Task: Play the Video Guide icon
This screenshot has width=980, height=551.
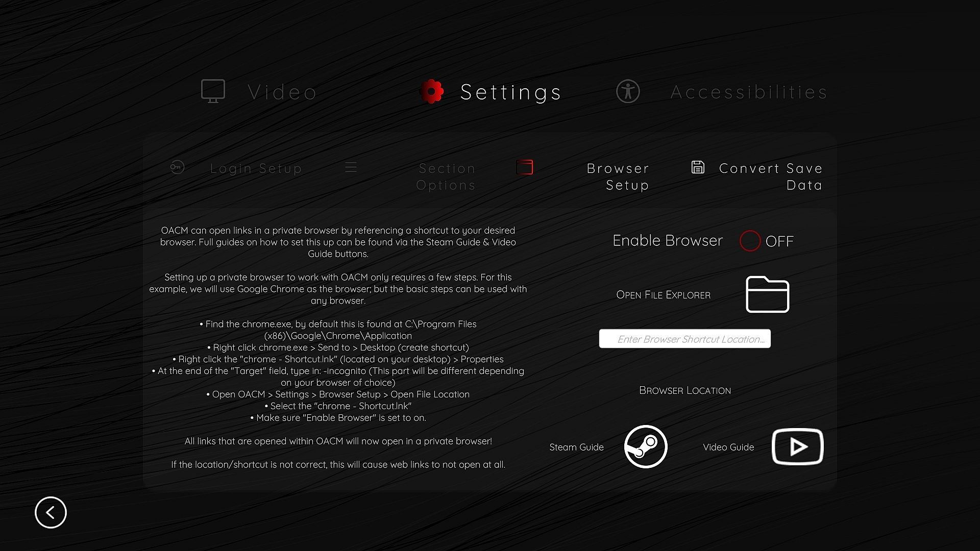Action: pyautogui.click(x=797, y=447)
